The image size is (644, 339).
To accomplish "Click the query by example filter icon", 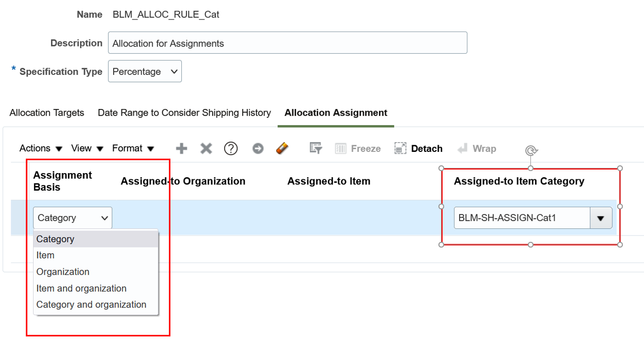I will (x=316, y=149).
